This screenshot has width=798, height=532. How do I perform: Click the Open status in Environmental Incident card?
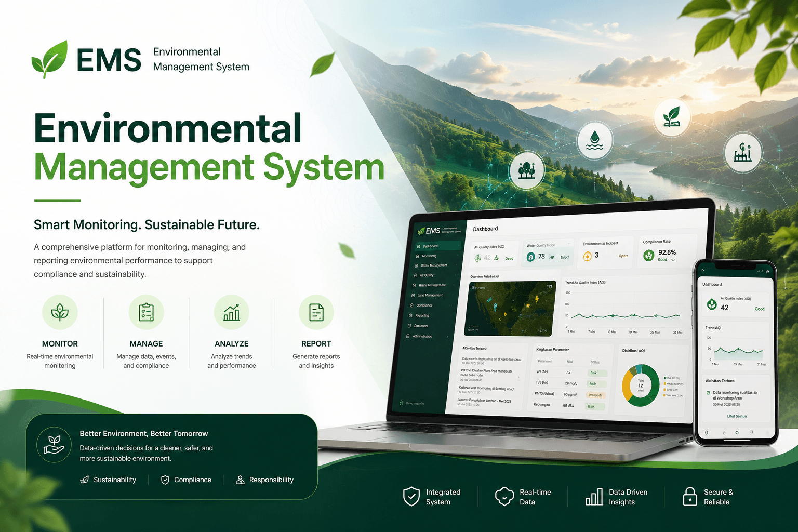click(x=623, y=256)
